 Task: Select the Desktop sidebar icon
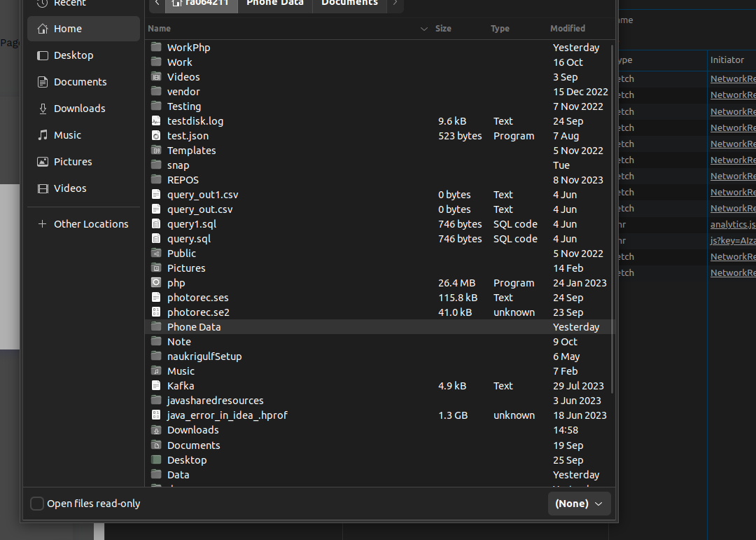(x=43, y=55)
